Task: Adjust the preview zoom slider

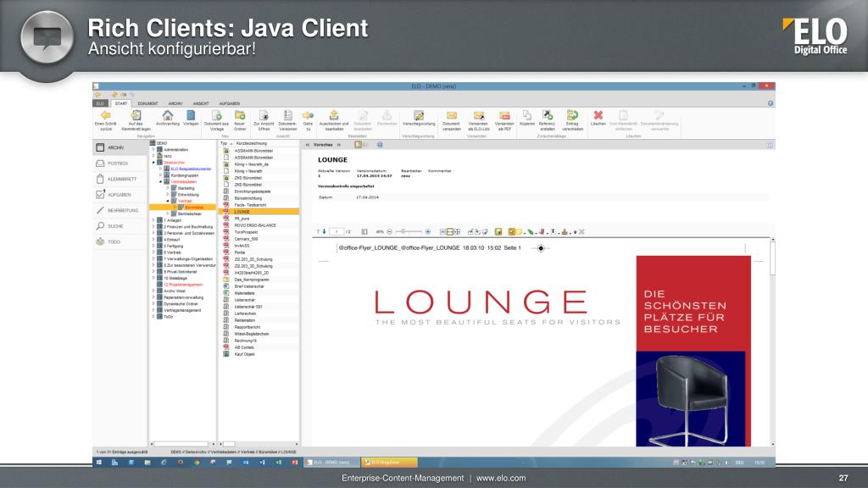Action: point(405,230)
